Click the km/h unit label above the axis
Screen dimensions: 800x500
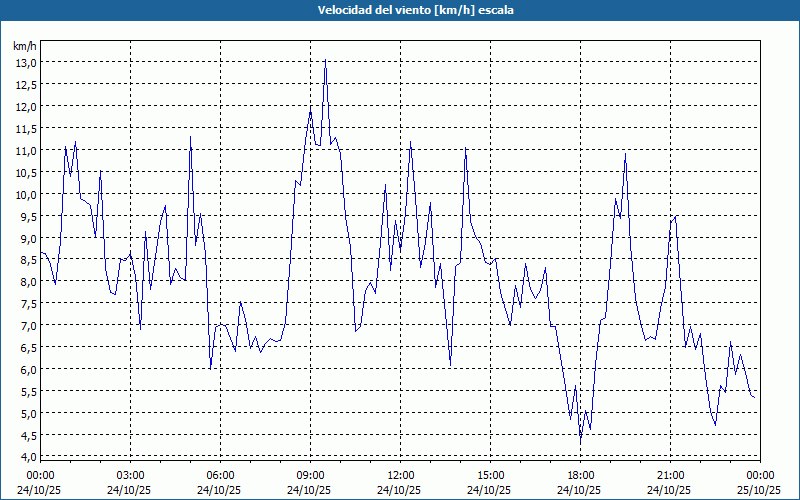24,46
